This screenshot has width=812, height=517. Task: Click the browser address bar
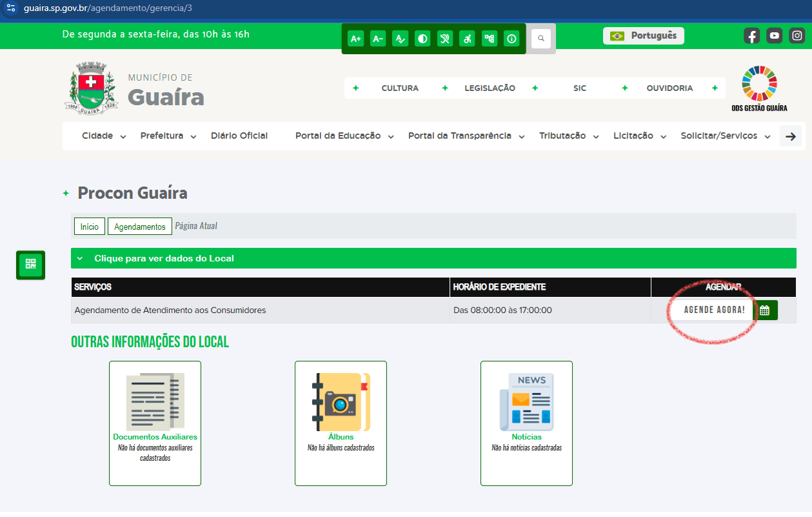point(129,10)
